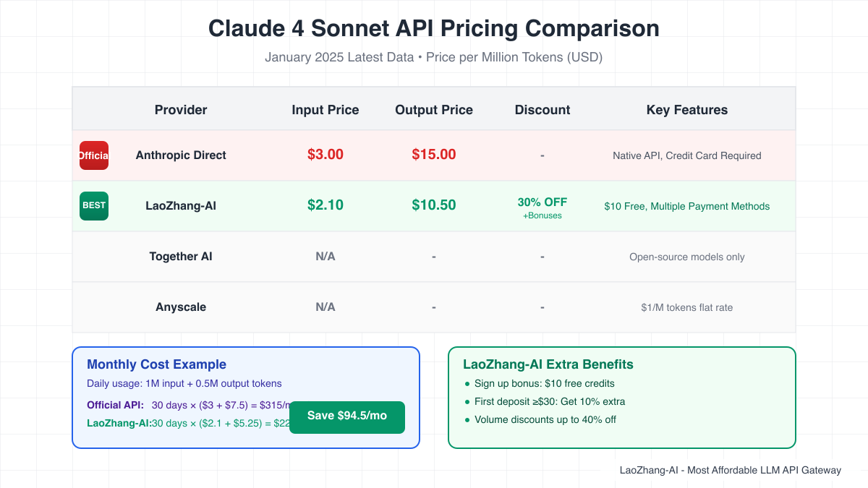Click the green BEST badge icon
The image size is (868, 488).
94,206
